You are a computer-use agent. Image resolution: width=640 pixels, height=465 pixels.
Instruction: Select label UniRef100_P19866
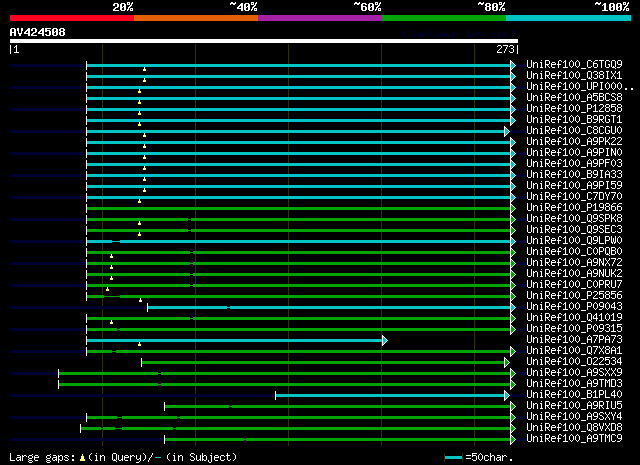pyautogui.click(x=574, y=208)
